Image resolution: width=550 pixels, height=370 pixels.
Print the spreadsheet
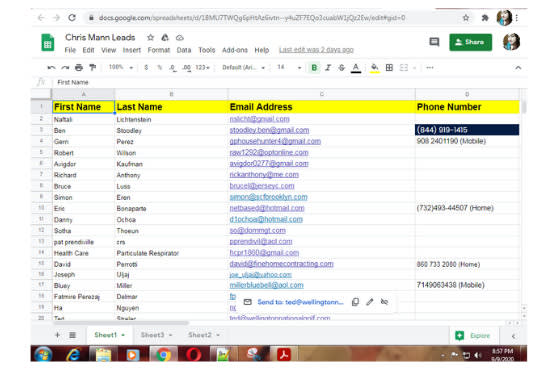pyautogui.click(x=79, y=68)
